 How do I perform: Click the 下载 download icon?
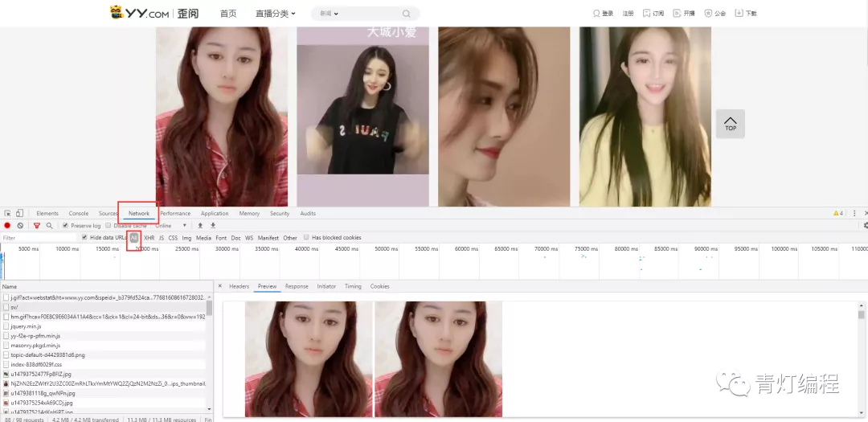click(x=739, y=14)
